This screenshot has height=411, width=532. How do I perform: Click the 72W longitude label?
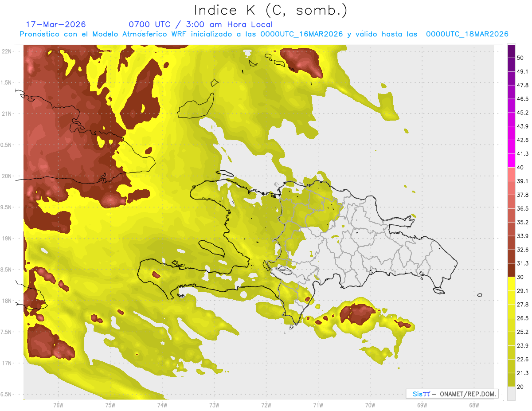click(266, 405)
